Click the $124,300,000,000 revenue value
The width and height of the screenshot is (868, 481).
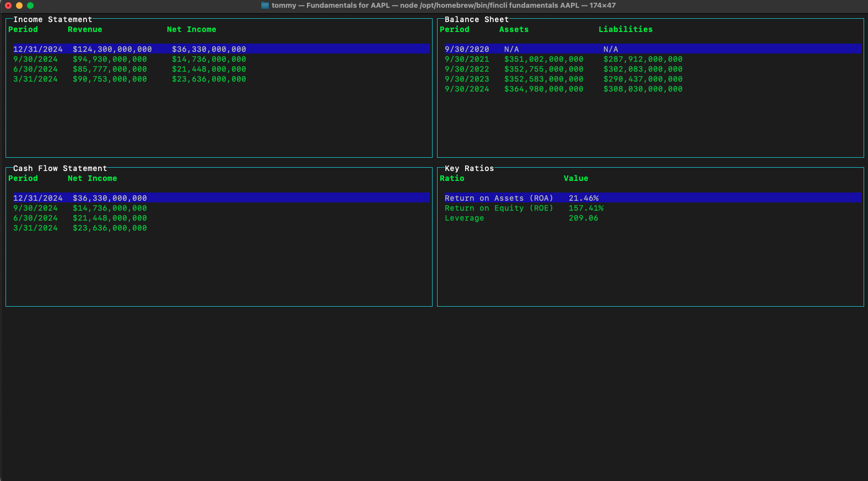coord(112,49)
